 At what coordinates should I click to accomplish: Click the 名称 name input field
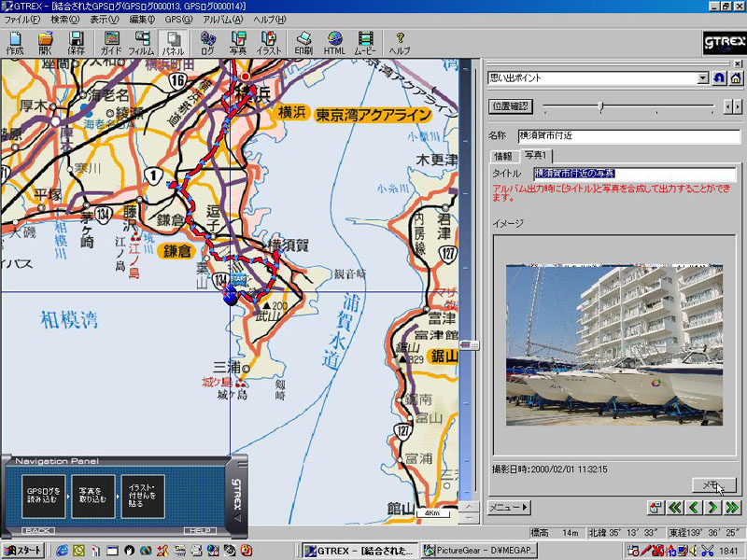point(628,136)
